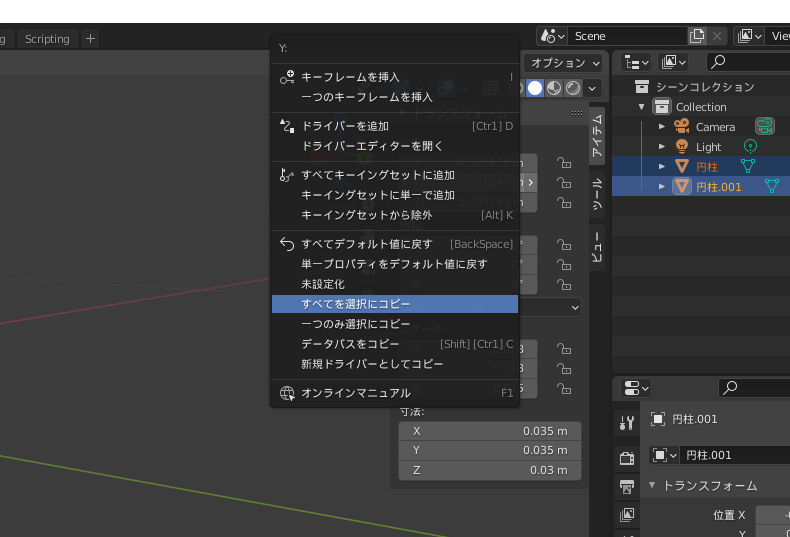This screenshot has width=790, height=537.
Task: Toggle lock for location Z
Action: pyautogui.click(x=564, y=203)
